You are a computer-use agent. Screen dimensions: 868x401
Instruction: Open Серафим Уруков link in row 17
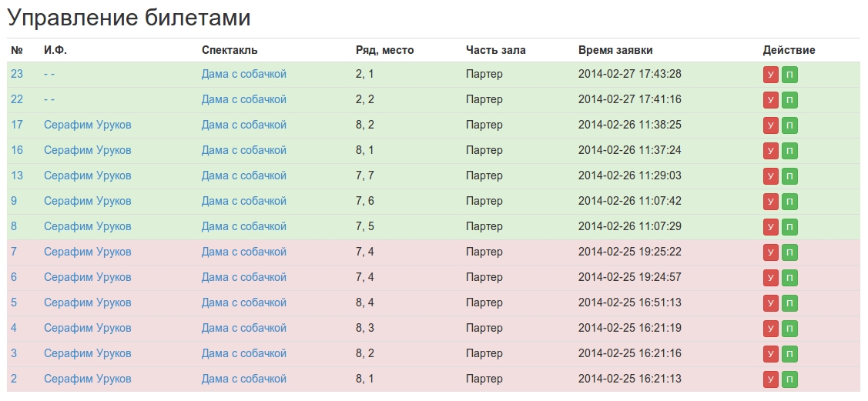pos(88,125)
